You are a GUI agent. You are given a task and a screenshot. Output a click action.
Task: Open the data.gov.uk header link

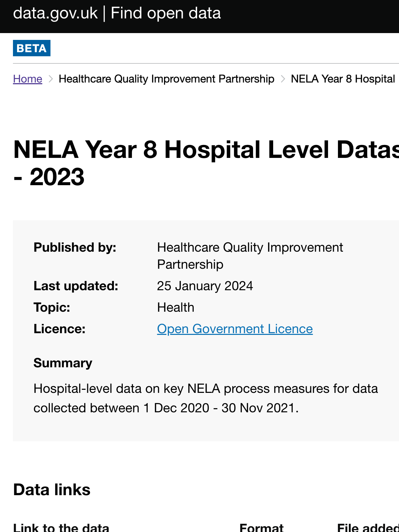(117, 14)
